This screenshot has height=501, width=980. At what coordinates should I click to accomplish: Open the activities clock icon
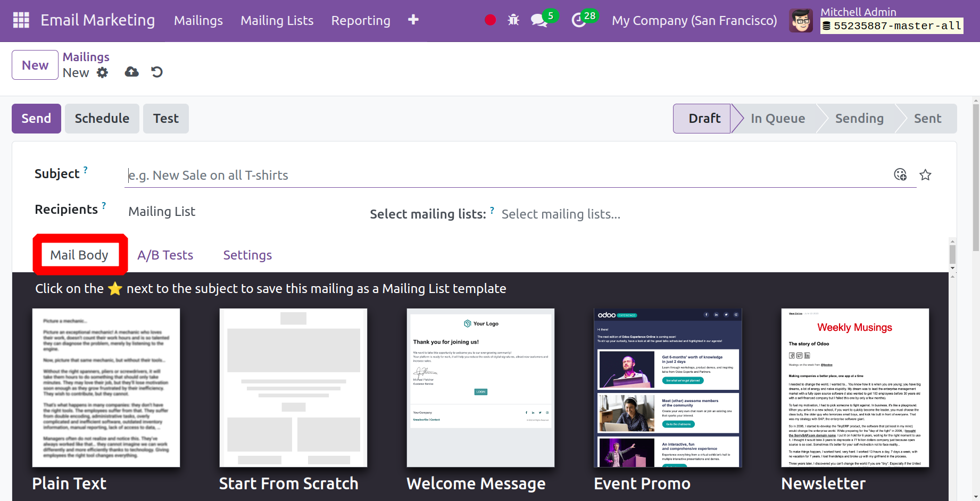coord(579,21)
